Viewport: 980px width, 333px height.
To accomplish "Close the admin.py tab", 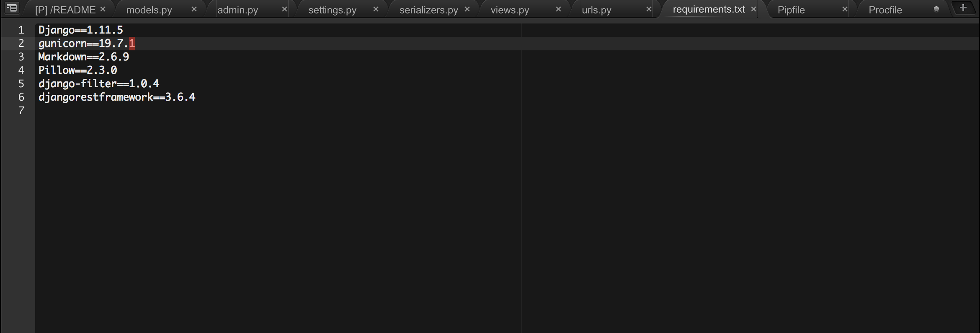I will pos(284,9).
